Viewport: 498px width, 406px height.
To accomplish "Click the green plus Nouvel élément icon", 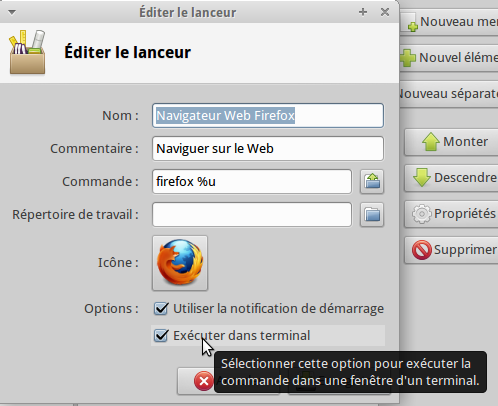I will click(x=407, y=58).
